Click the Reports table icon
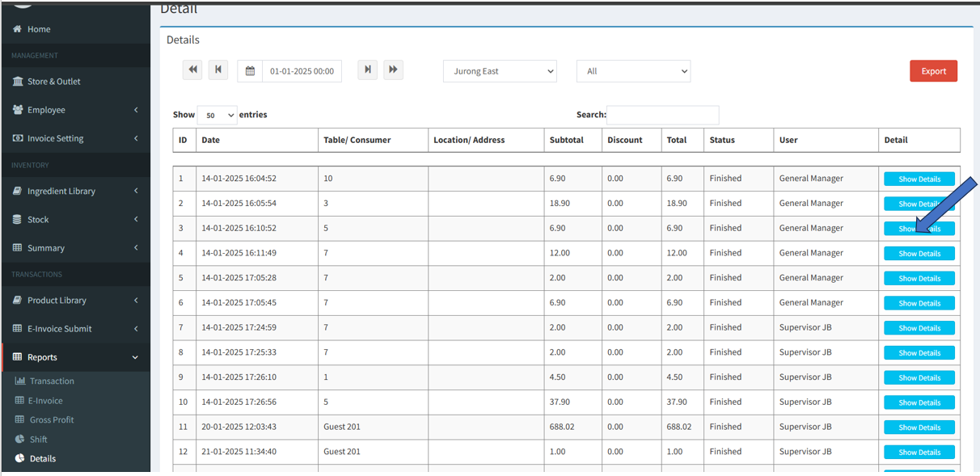 18,356
